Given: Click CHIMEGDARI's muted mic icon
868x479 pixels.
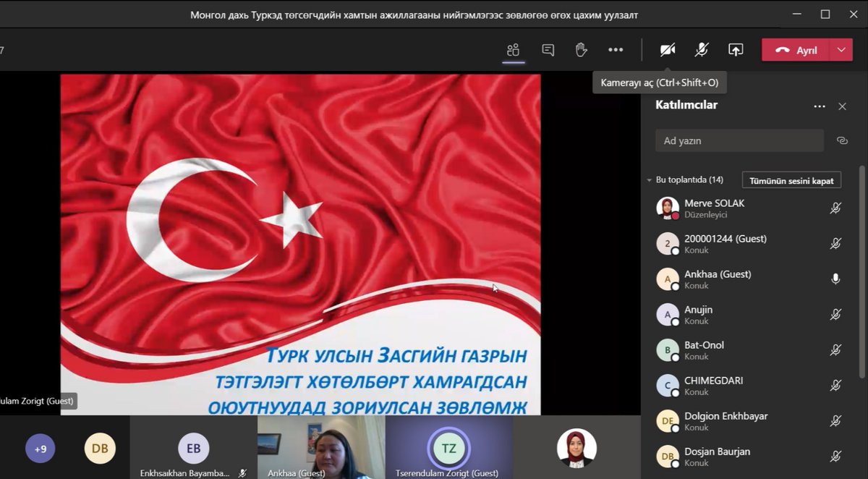Looking at the screenshot, I should [x=835, y=386].
